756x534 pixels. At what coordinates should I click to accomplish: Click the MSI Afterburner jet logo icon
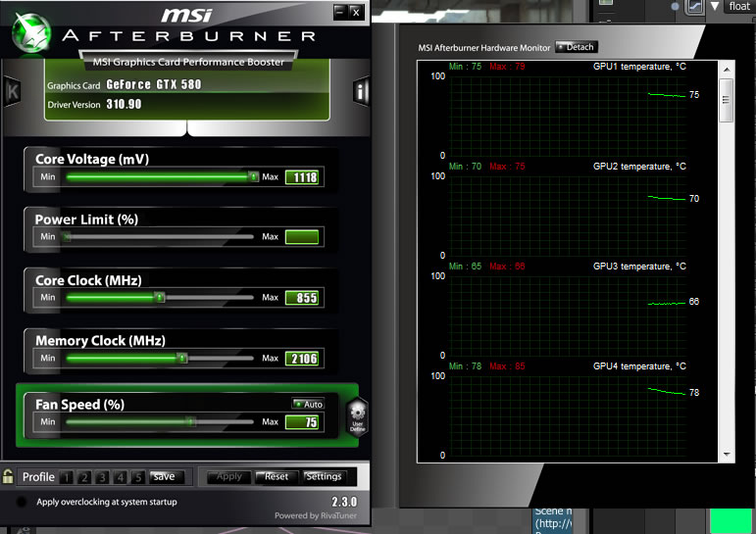coord(31,31)
